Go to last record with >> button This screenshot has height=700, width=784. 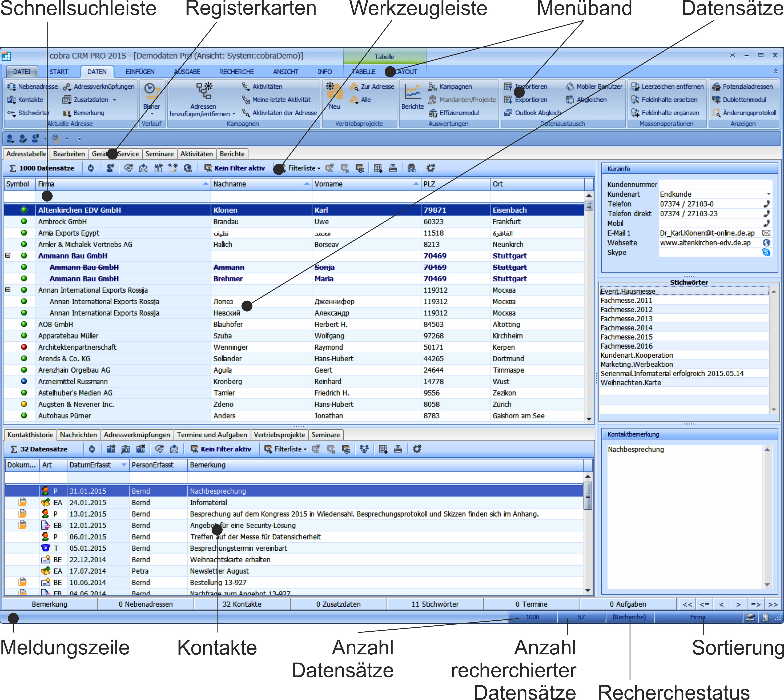773,604
